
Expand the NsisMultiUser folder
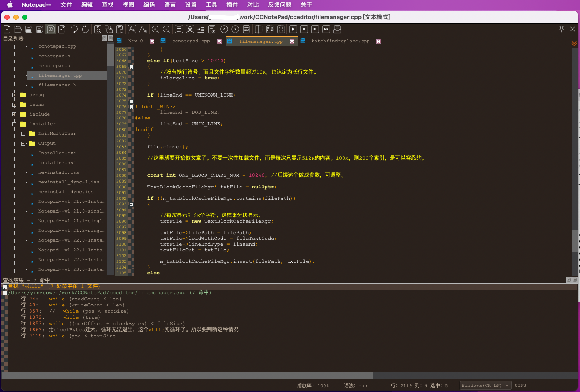(x=23, y=134)
